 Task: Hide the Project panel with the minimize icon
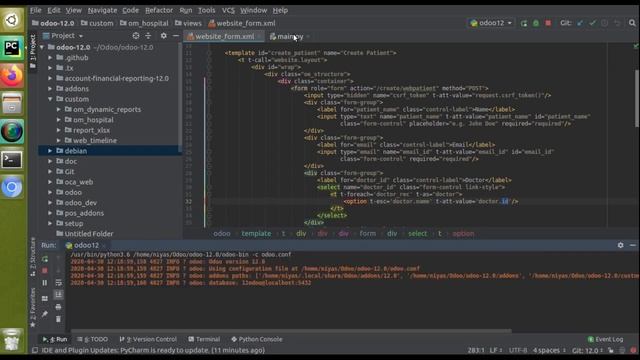click(176, 36)
